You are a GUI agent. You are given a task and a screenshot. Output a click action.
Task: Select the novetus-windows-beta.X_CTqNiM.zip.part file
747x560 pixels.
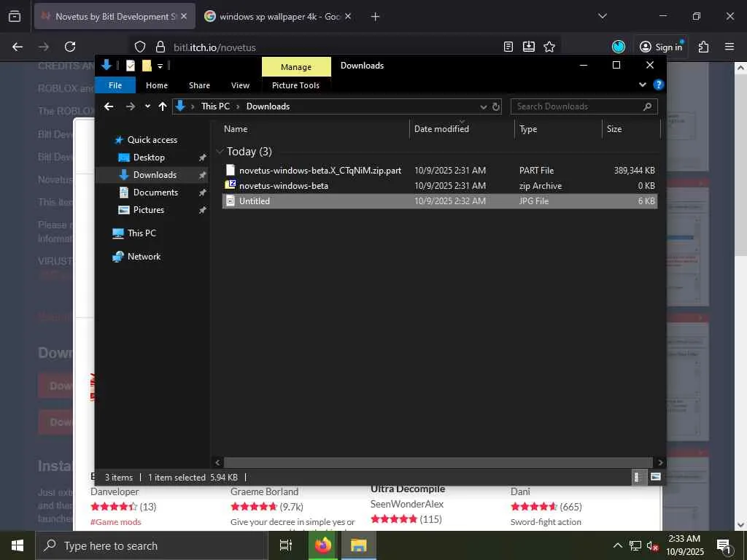439,171
